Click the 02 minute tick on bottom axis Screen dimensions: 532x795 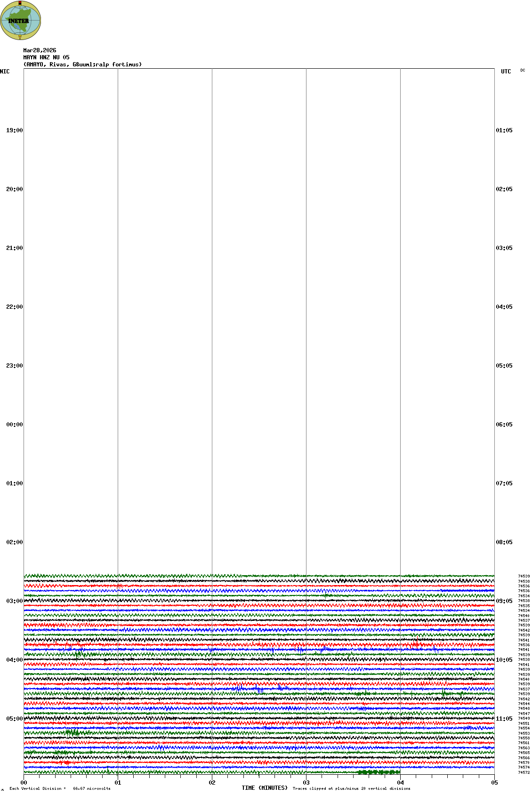(x=212, y=783)
